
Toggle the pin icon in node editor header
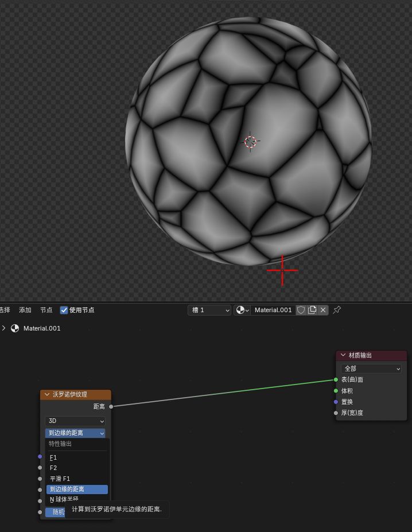click(337, 310)
